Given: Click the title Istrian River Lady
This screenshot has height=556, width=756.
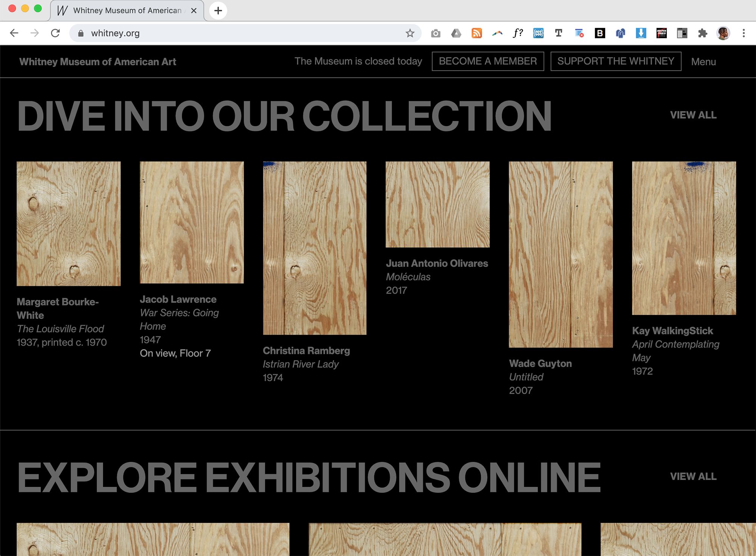Looking at the screenshot, I should pos(301,364).
